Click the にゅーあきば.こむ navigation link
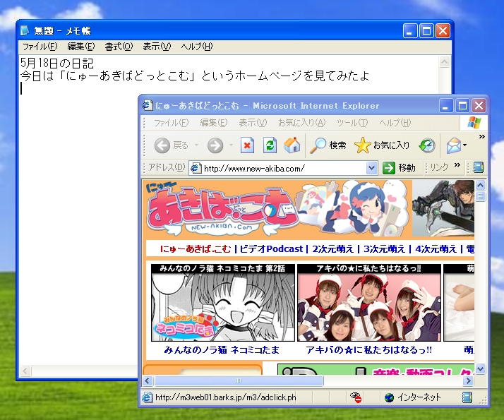The height and width of the screenshot is (420, 504). pos(196,249)
